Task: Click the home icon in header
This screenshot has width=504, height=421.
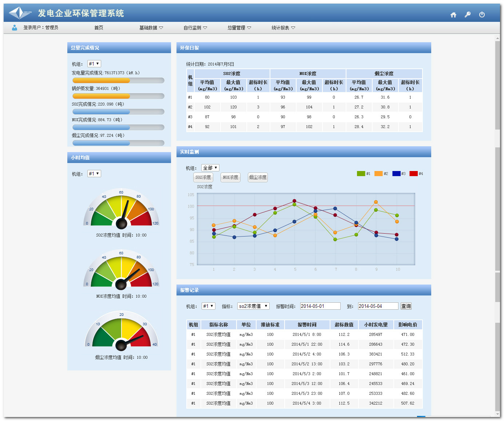Action: (453, 15)
